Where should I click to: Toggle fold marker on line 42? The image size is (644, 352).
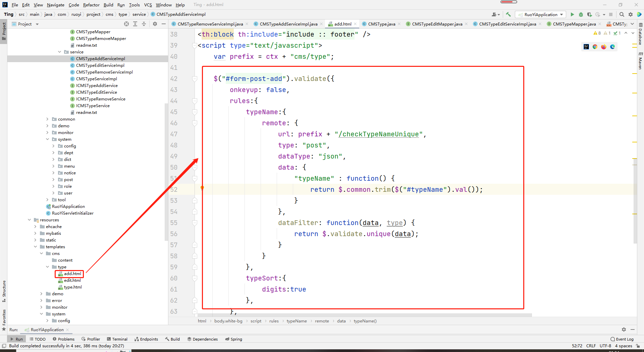(195, 79)
